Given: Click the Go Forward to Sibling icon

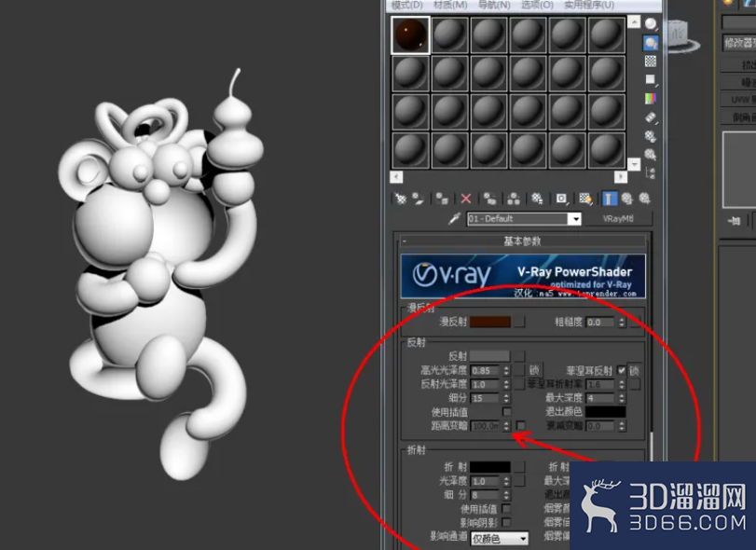Looking at the screenshot, I should pos(645,199).
